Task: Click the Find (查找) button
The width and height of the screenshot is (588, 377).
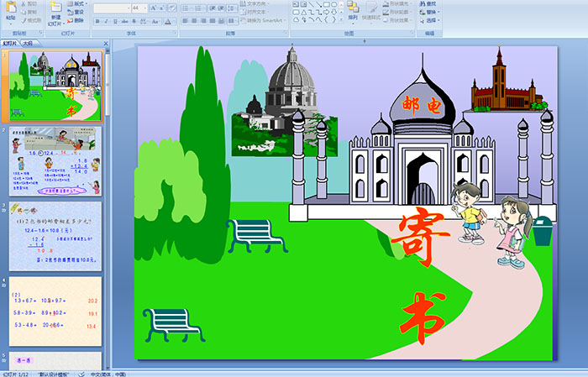Action: coord(428,3)
